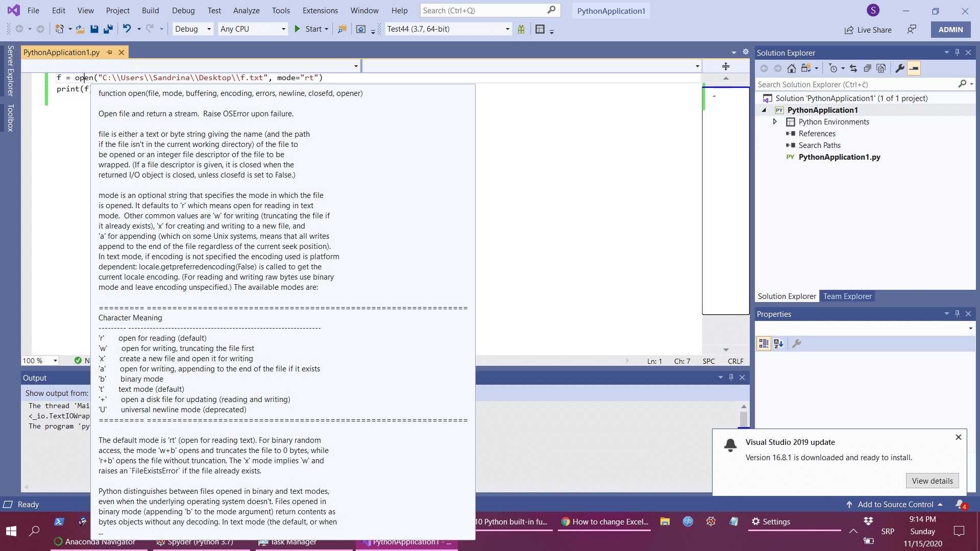
Task: Toggle Preview Selected Items in Solution Explorer
Action: pyautogui.click(x=914, y=68)
